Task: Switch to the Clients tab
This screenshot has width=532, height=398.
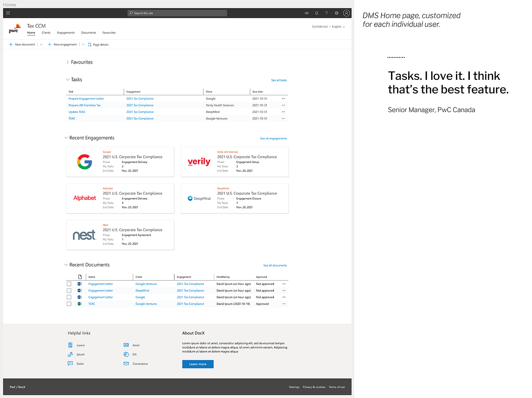Action: click(46, 33)
